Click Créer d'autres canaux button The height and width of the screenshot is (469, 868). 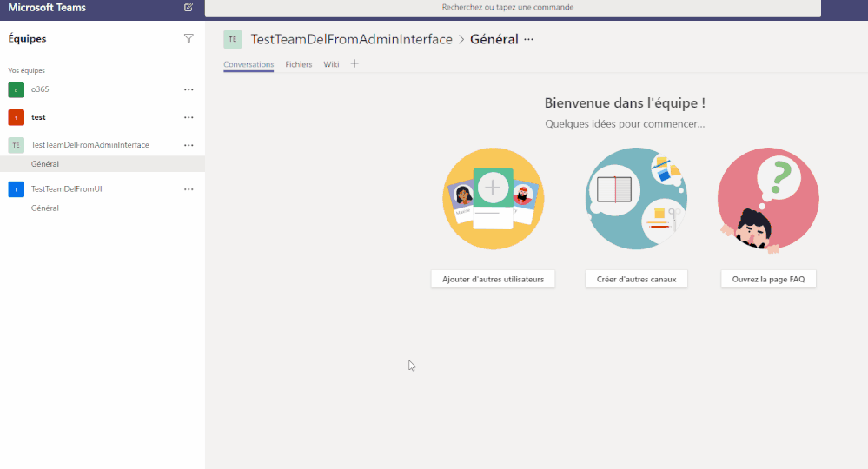[x=637, y=280]
